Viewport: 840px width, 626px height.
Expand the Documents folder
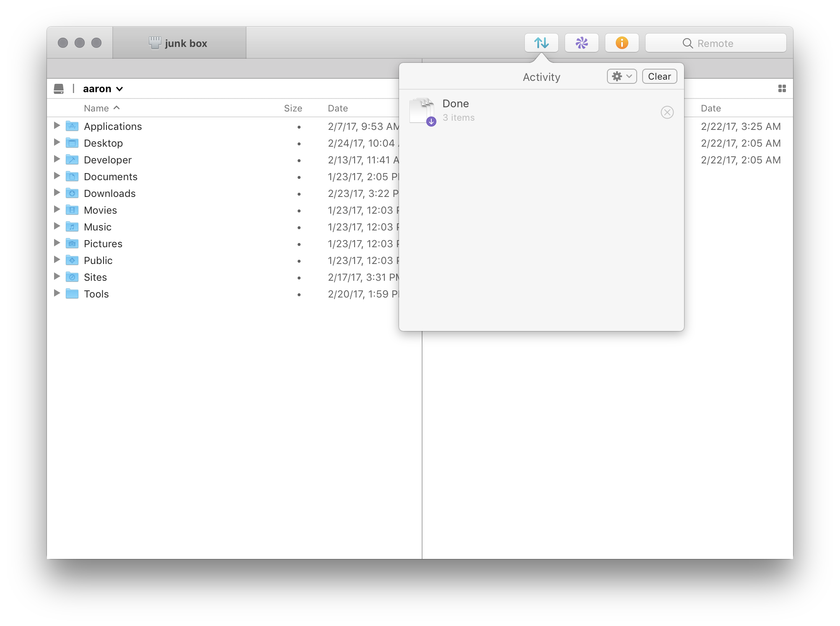[x=57, y=176]
